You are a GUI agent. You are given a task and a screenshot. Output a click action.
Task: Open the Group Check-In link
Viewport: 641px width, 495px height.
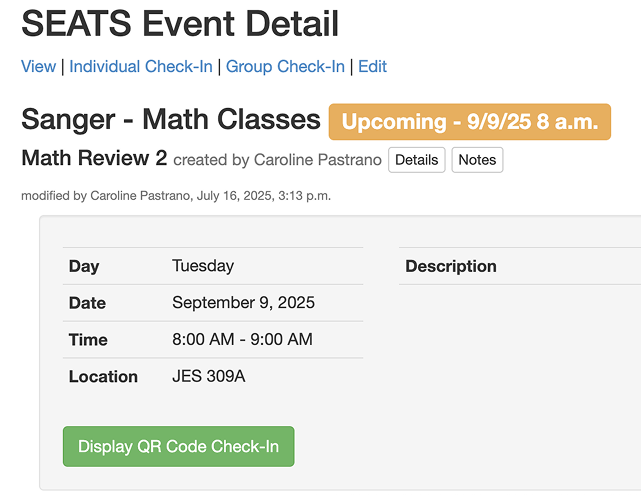coord(285,67)
